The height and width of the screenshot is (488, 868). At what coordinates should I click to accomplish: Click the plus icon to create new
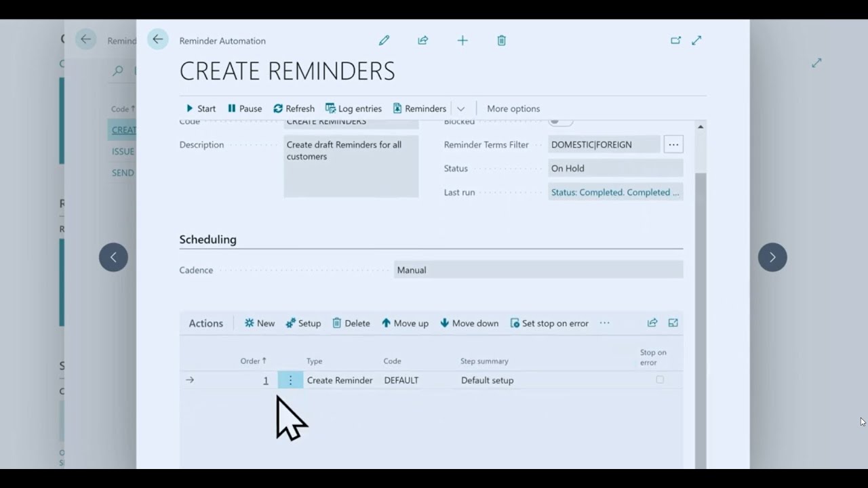point(462,41)
